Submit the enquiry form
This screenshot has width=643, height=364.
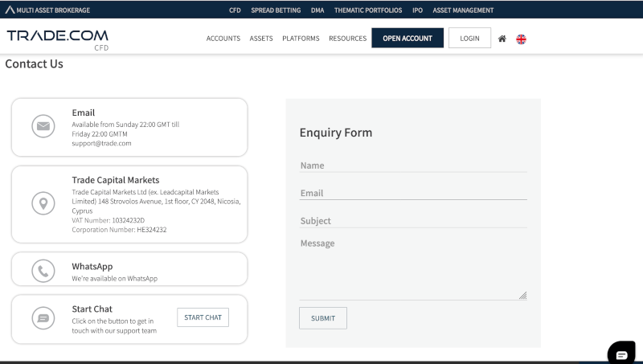[x=323, y=318]
